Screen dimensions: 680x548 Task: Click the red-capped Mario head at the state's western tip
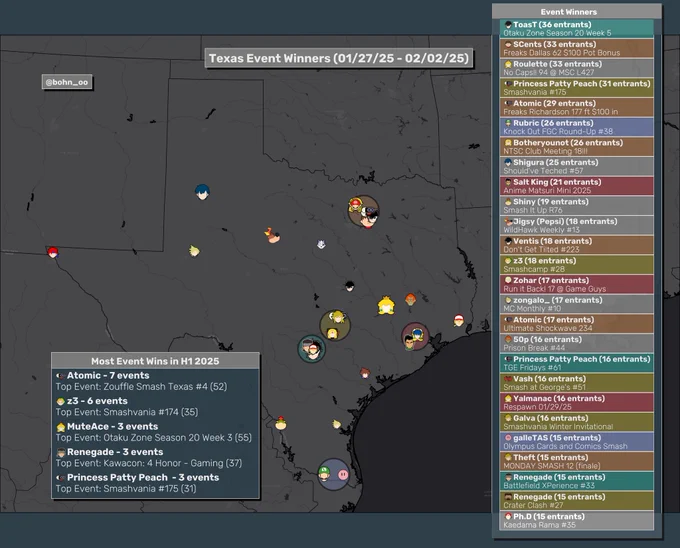pos(53,252)
